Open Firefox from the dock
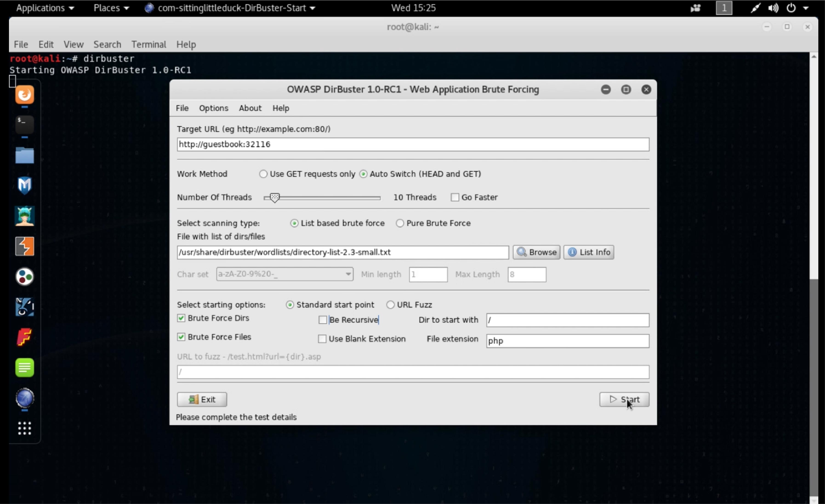825x504 pixels. 24,95
